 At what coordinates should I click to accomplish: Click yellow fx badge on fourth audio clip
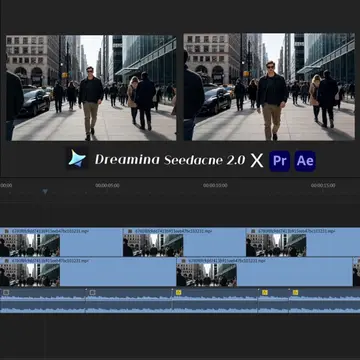point(265,292)
